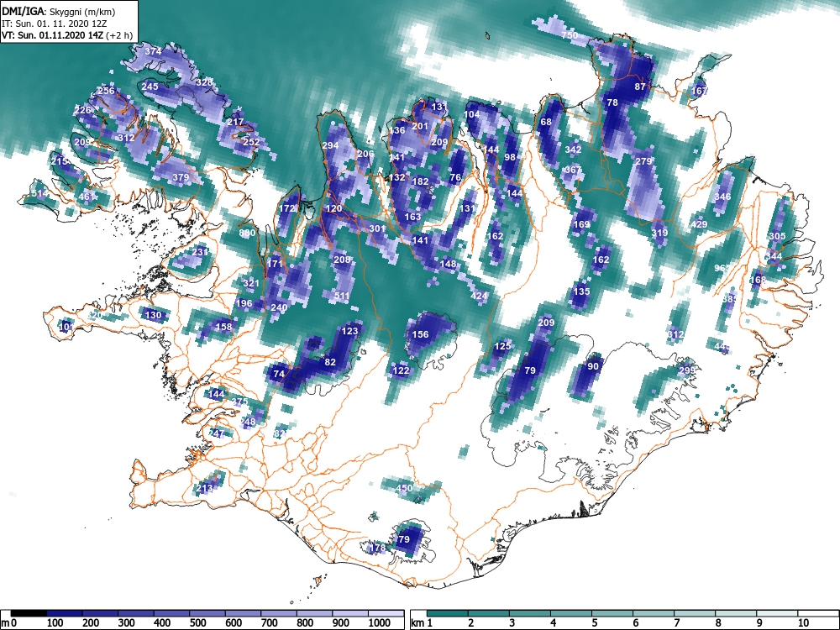The image size is (840, 630).
Task: Click the 90 visibility value
Action: pyautogui.click(x=593, y=366)
